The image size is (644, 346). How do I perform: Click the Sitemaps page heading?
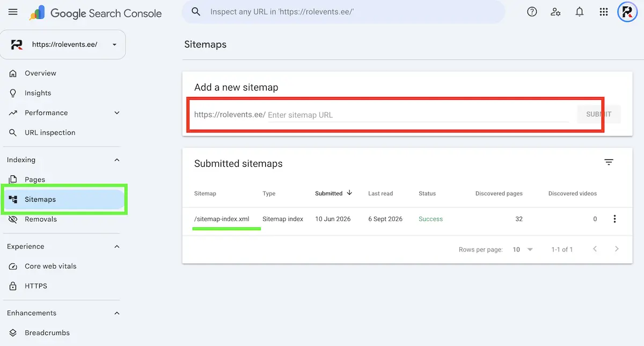(205, 45)
